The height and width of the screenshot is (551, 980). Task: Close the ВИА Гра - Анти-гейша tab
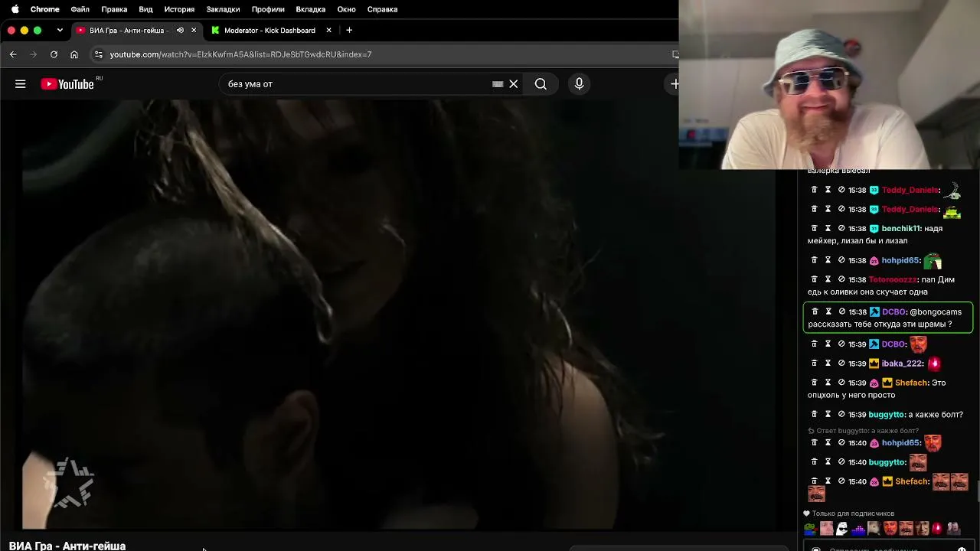(x=194, y=31)
